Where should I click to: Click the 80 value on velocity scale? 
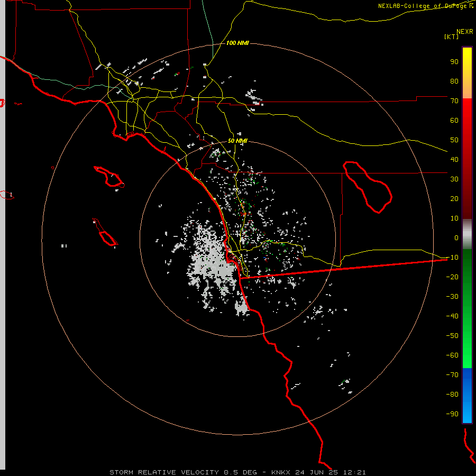[x=454, y=81]
